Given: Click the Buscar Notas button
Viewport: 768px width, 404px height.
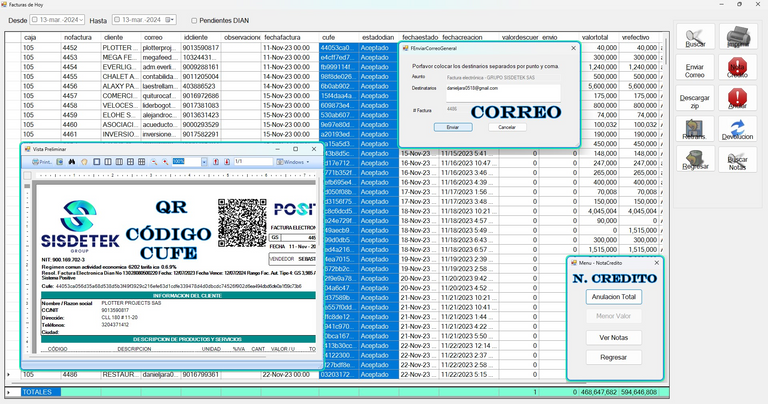Looking at the screenshot, I should pyautogui.click(x=738, y=160).
